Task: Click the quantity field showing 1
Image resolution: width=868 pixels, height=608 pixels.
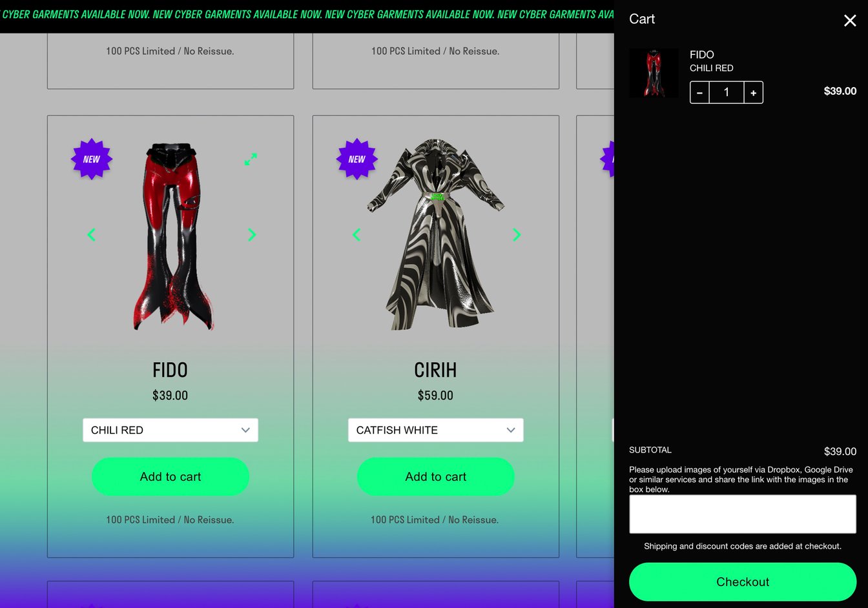Action: point(727,92)
